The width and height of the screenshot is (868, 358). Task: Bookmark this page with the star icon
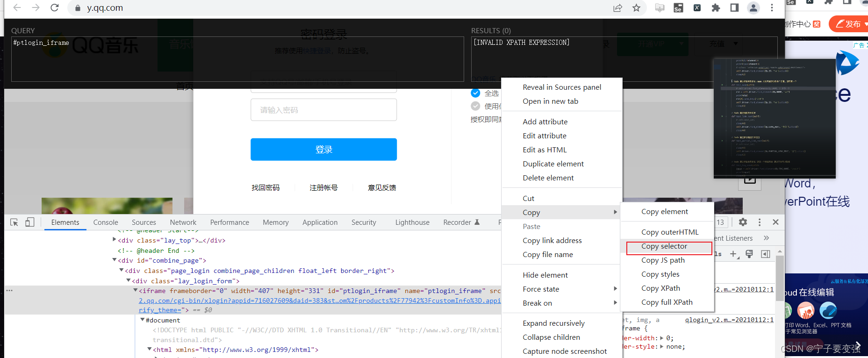click(636, 8)
